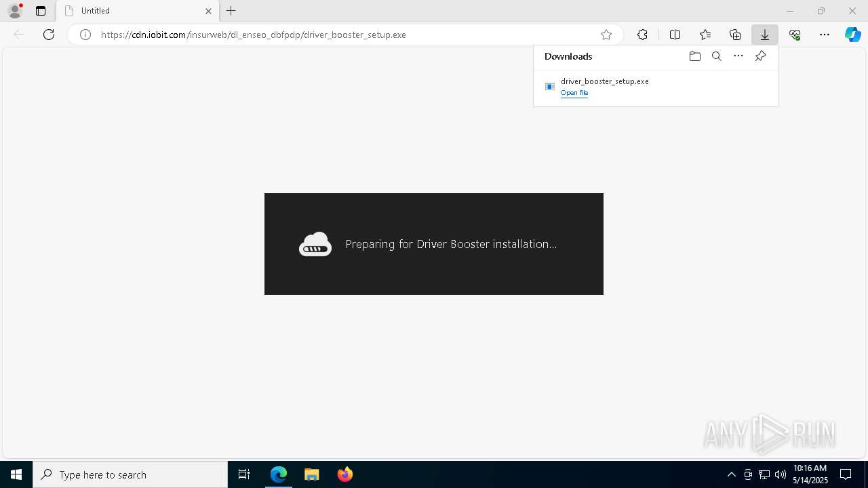Open the Extensions puzzle icon
The width and height of the screenshot is (868, 488).
point(642,35)
